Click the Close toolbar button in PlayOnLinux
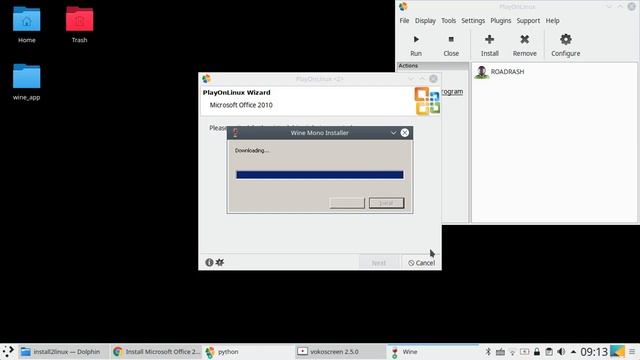 point(451,45)
